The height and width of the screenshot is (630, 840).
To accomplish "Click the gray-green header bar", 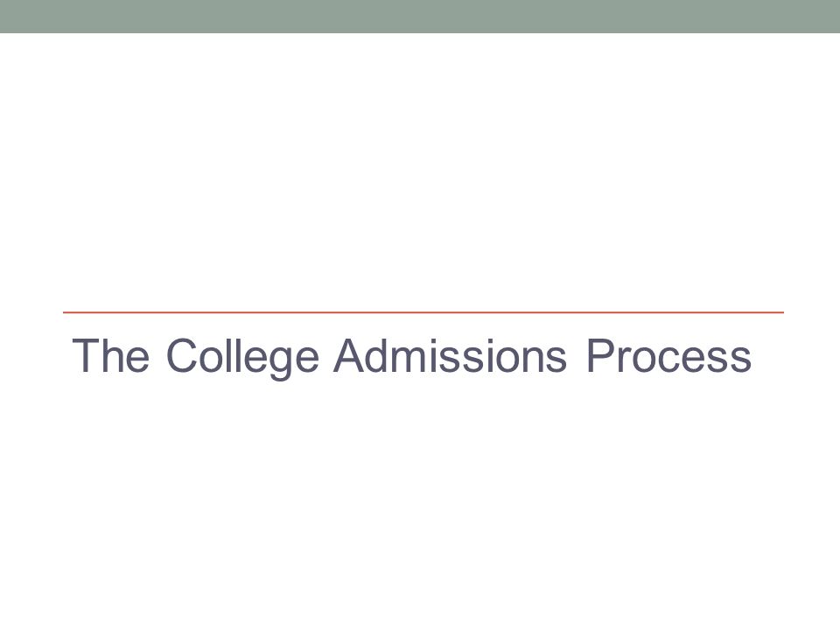I will click(420, 16).
